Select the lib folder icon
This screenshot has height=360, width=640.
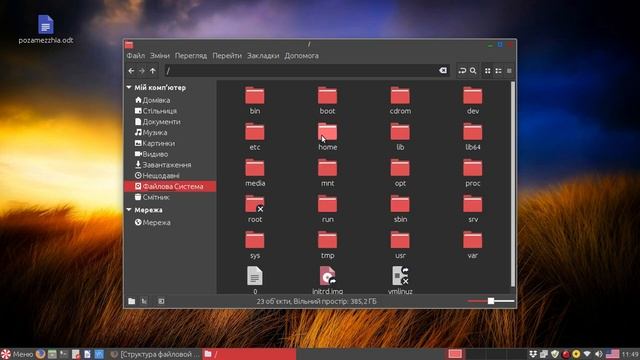coord(400,132)
